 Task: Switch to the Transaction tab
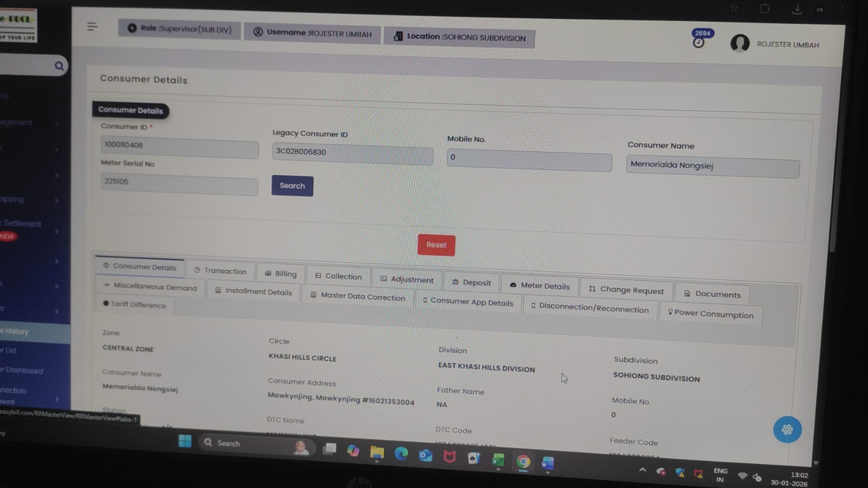point(220,271)
